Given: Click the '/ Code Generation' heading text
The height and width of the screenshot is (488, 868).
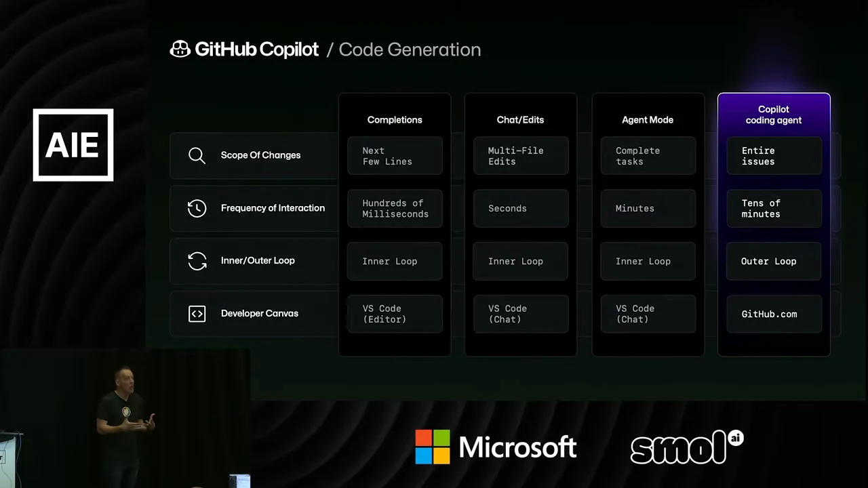Looking at the screenshot, I should click(x=404, y=49).
